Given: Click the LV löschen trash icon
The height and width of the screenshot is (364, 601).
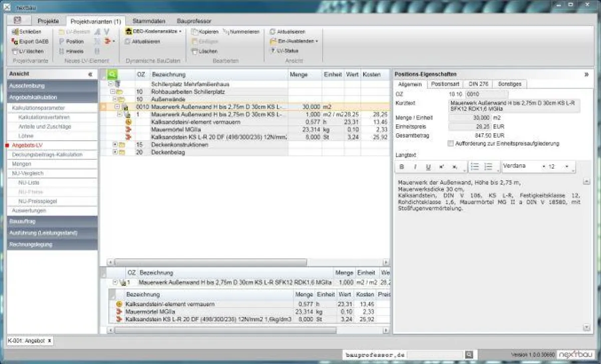Looking at the screenshot, I should [15, 51].
